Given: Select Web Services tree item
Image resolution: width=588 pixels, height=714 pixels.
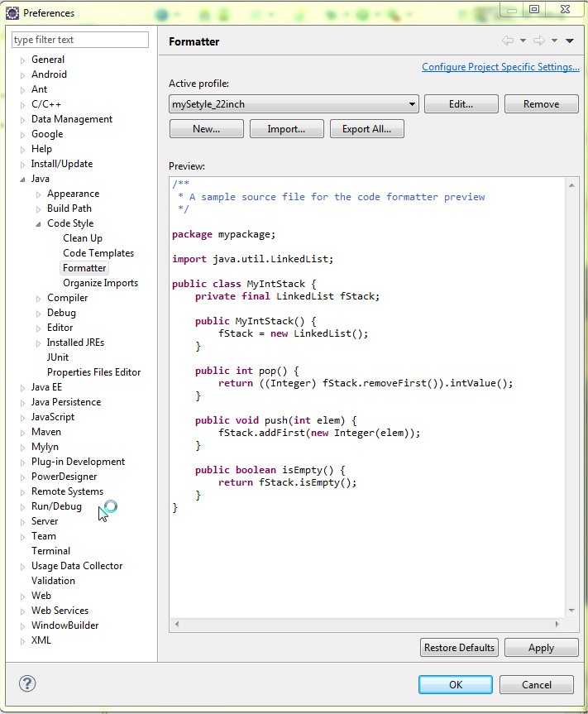Looking at the screenshot, I should point(60,611).
